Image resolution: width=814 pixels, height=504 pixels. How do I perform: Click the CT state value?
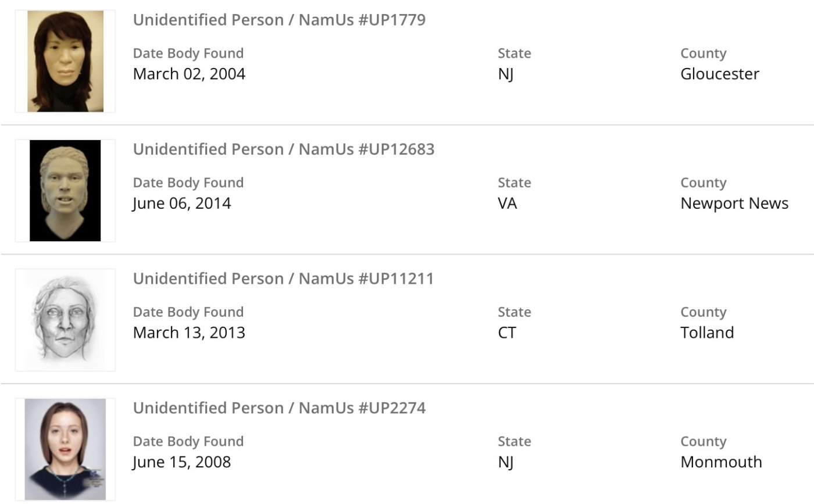click(x=506, y=333)
